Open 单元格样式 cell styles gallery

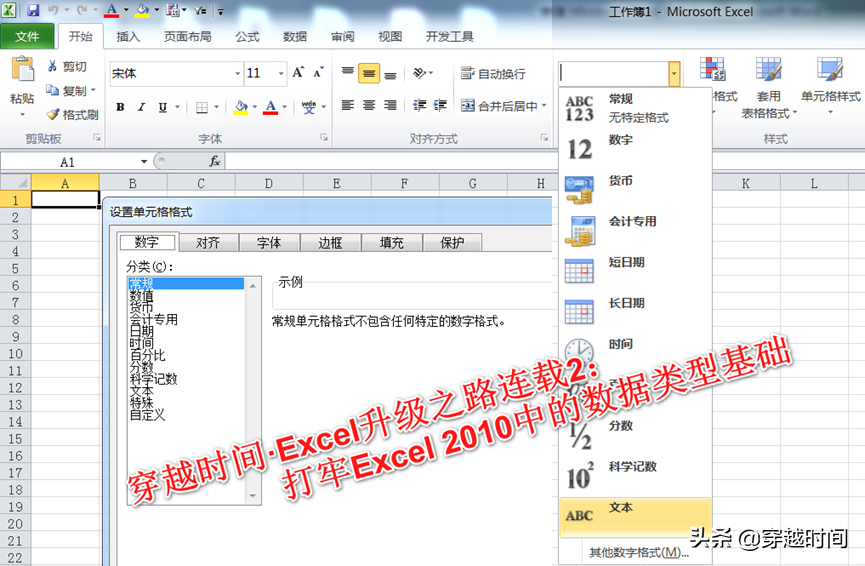pyautogui.click(x=830, y=84)
